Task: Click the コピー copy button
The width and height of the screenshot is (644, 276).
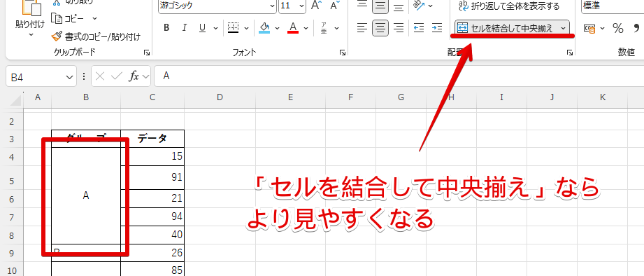Action: point(67,18)
